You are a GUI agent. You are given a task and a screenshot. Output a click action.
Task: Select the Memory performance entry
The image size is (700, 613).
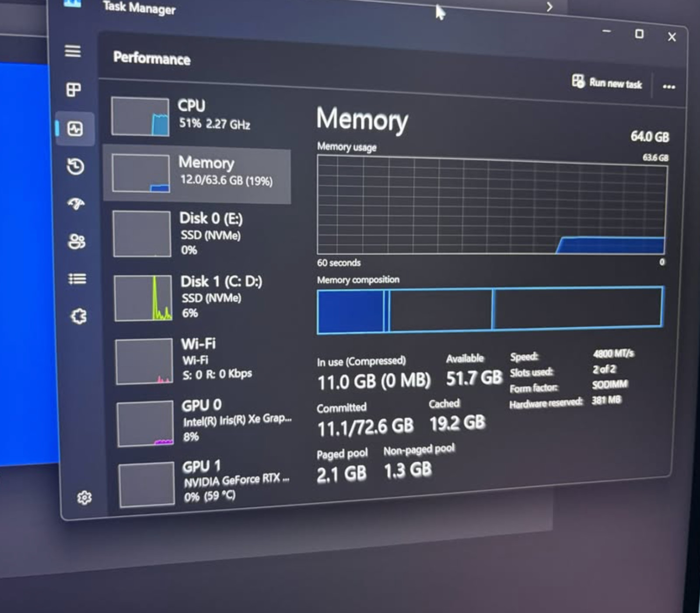(x=197, y=174)
